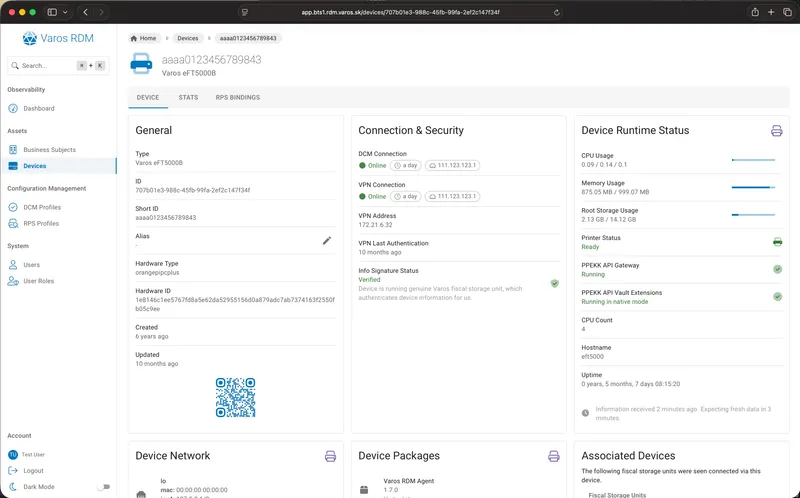Switch to the STATS tab
Image resolution: width=800 pixels, height=498 pixels.
(188, 97)
